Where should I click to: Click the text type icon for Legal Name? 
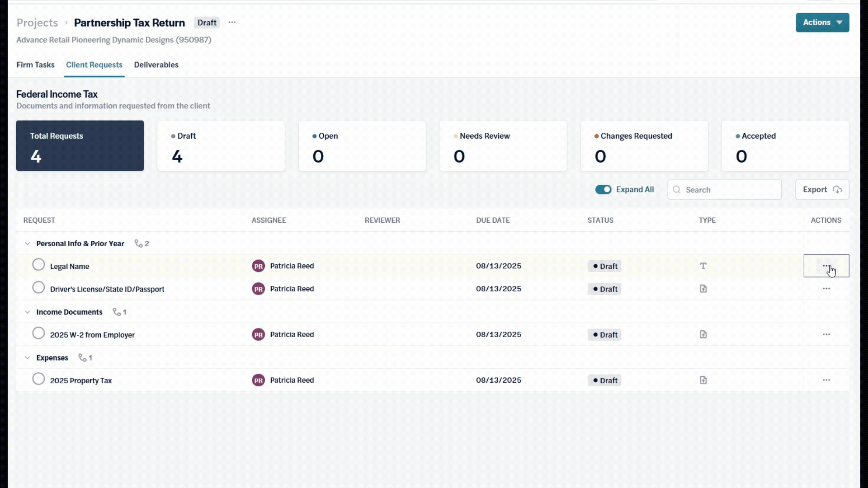click(703, 266)
